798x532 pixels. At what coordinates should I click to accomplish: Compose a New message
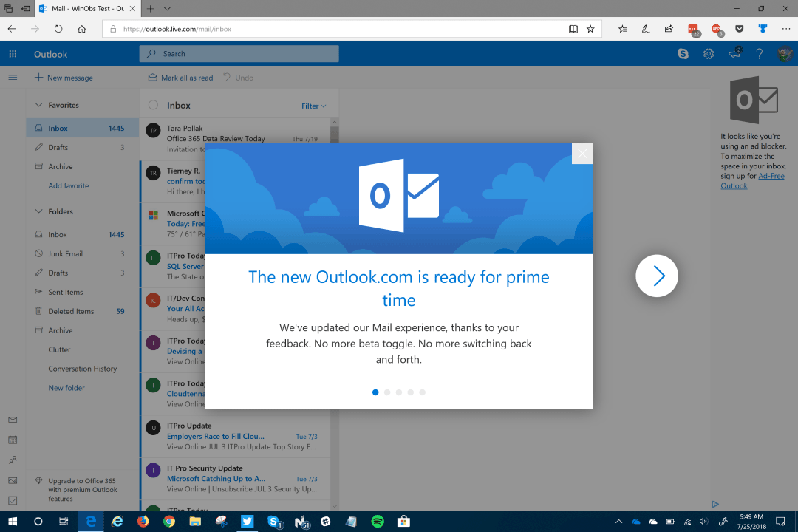[x=64, y=78]
